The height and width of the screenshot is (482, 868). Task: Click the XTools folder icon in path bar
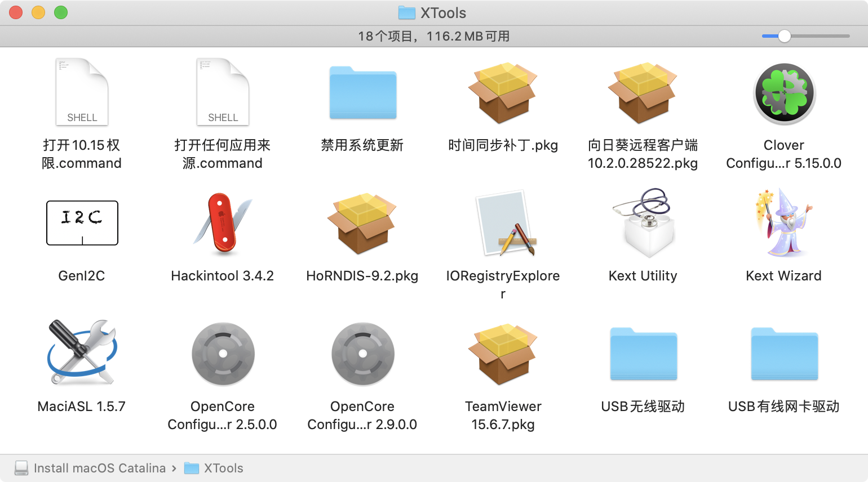click(x=192, y=468)
